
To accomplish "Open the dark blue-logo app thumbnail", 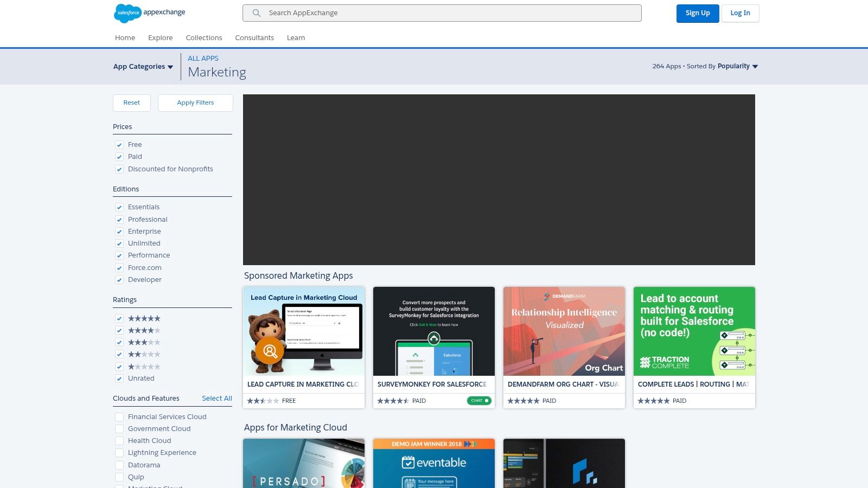I will [x=564, y=464].
